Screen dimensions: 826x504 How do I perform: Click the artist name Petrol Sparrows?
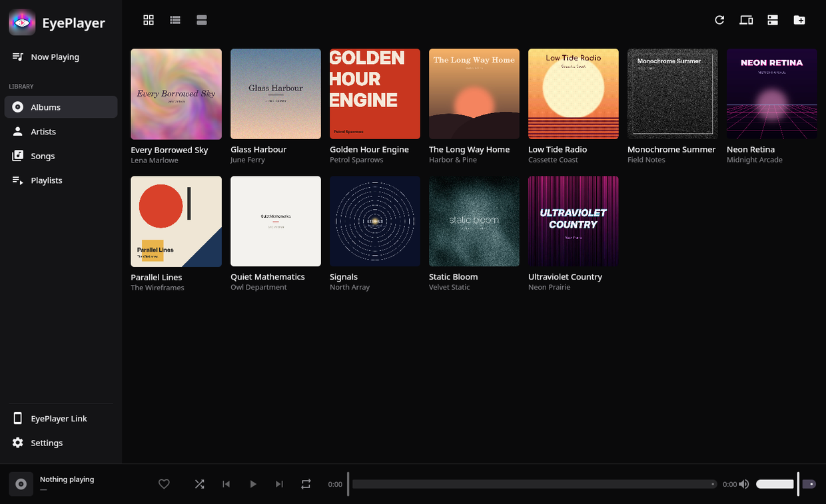(x=356, y=160)
